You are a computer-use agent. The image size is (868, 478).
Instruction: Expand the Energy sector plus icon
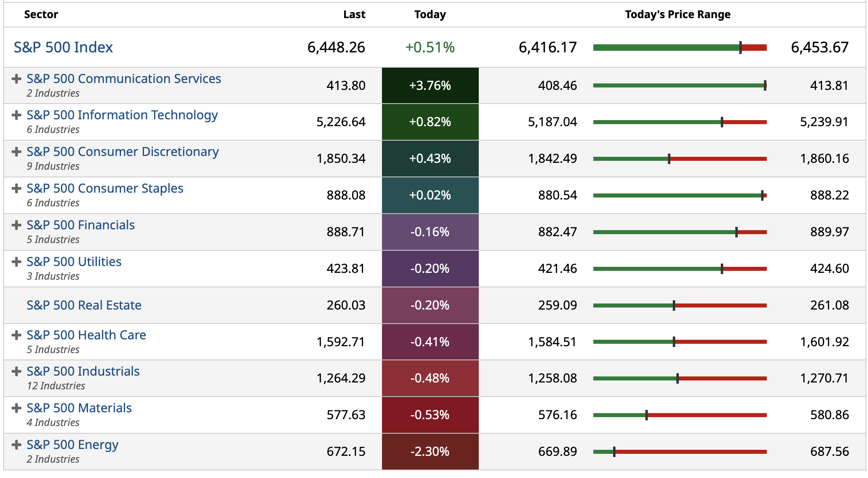pos(17,445)
